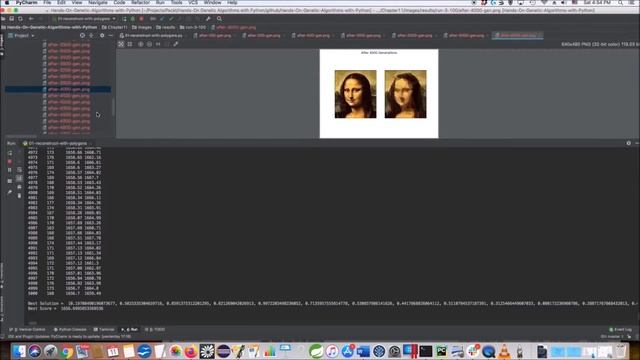Open the File menu
The height and width of the screenshot is (360, 640).
(x=47, y=2)
